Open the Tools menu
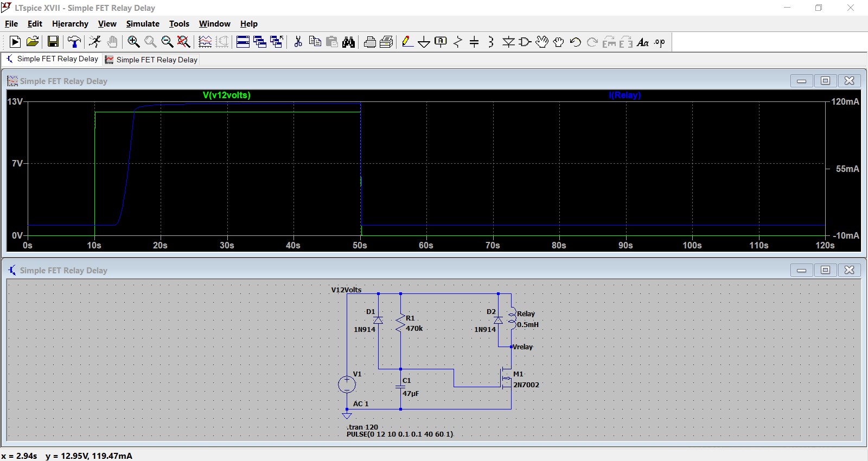The image size is (868, 461). (x=179, y=24)
